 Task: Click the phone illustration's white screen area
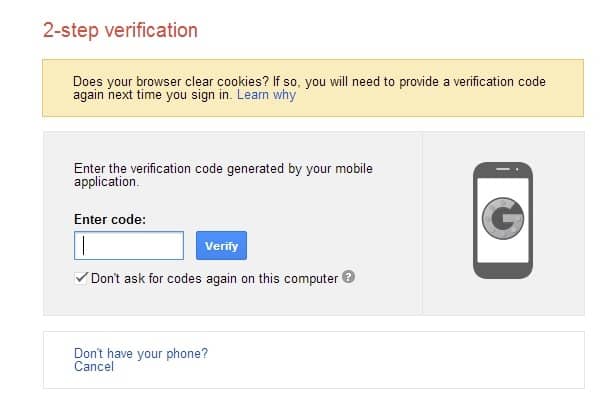503,220
